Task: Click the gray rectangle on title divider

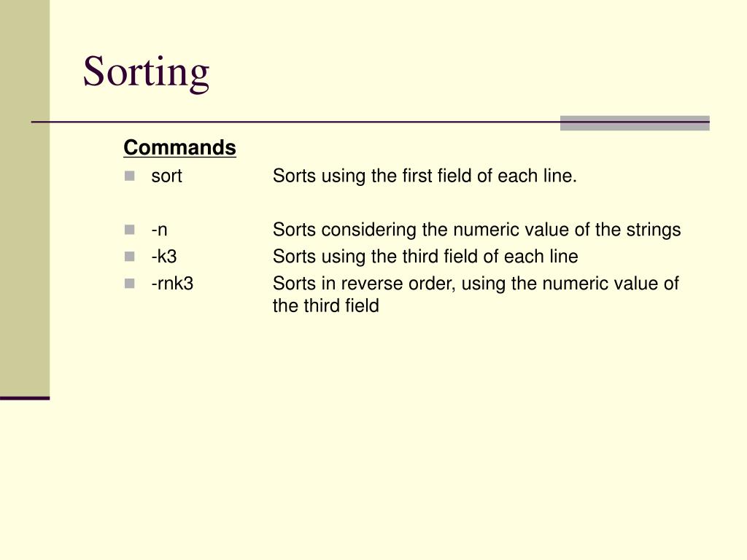Action: (x=635, y=122)
